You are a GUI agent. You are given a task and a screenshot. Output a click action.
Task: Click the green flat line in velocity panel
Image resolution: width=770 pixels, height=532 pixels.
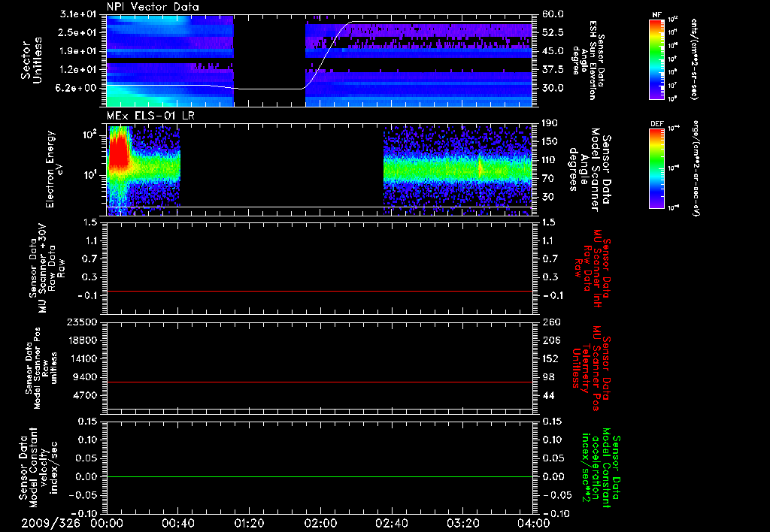(320, 476)
